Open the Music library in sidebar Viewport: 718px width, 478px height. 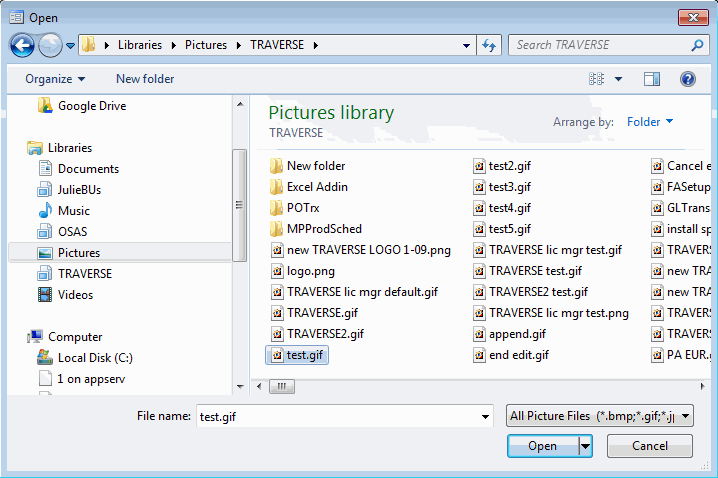tap(73, 211)
